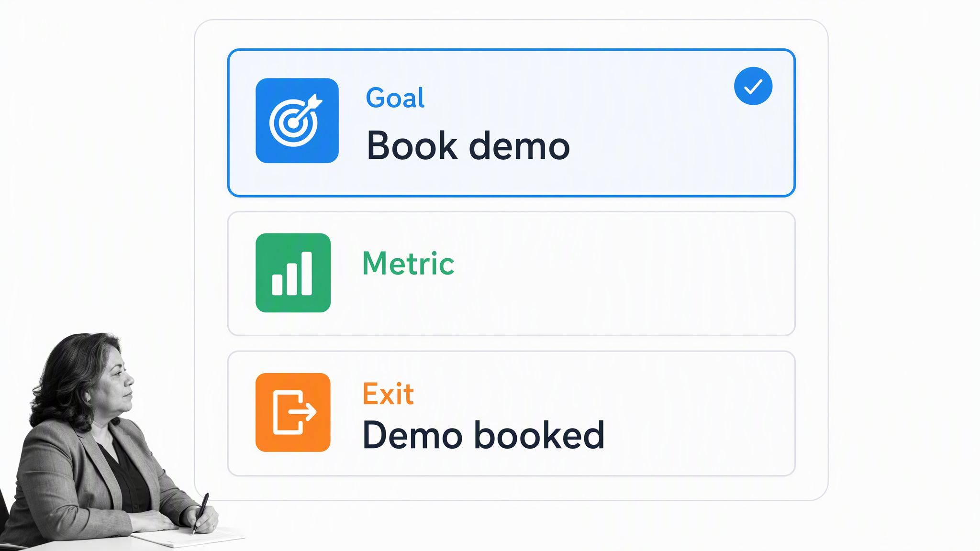The image size is (980, 551).
Task: Click the 'Goal' label text
Action: 395,98
